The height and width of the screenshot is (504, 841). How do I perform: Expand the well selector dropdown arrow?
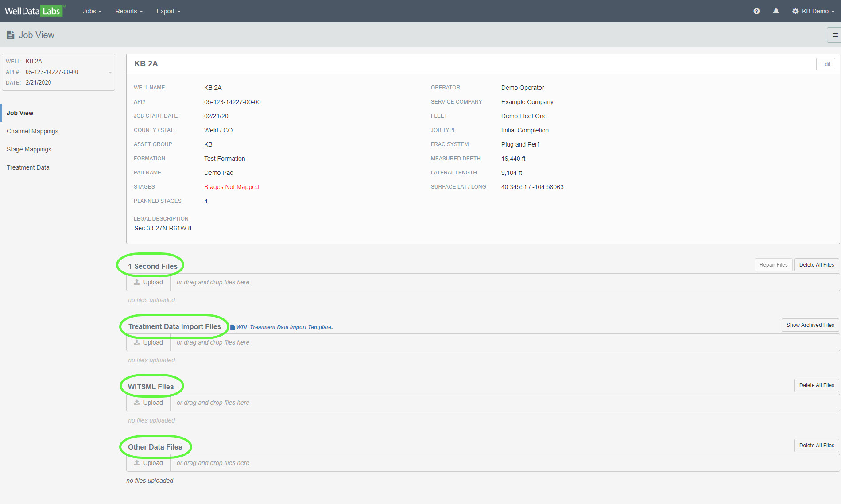[110, 72]
